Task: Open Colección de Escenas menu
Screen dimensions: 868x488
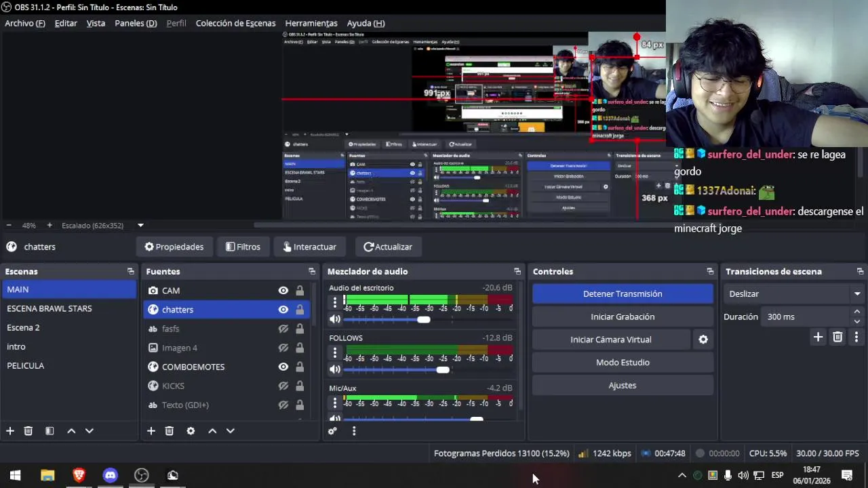Action: tap(235, 23)
